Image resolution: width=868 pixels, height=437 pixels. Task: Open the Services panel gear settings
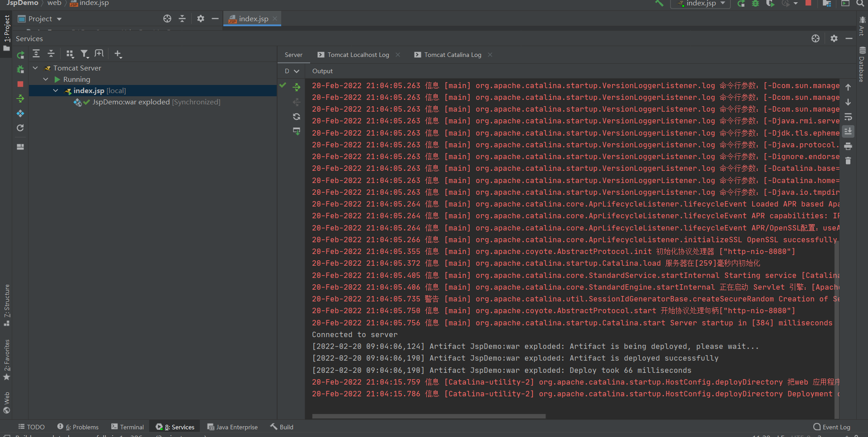(834, 38)
